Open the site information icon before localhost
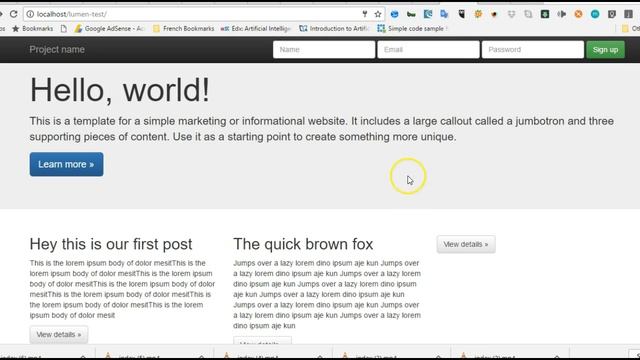This screenshot has height=360, width=640. 30,14
